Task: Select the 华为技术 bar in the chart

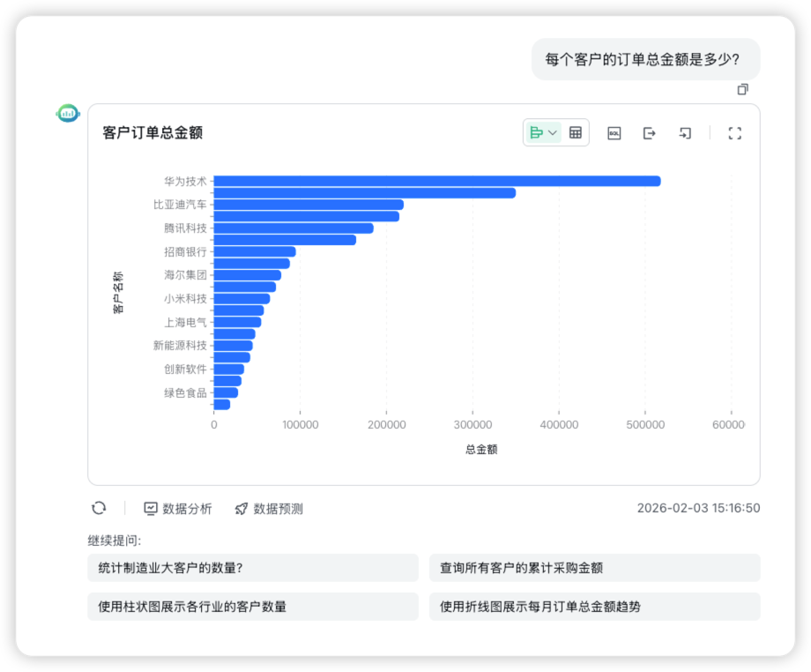Action: tap(436, 180)
